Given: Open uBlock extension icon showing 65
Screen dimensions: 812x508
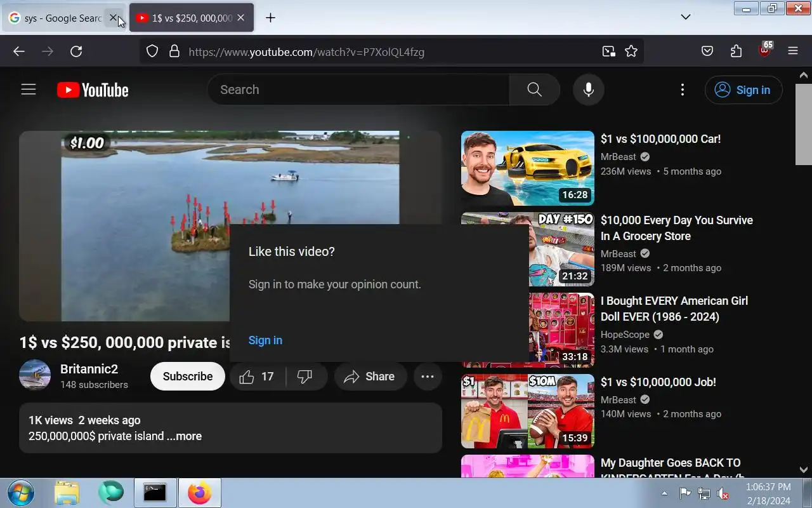Looking at the screenshot, I should click(765, 50).
